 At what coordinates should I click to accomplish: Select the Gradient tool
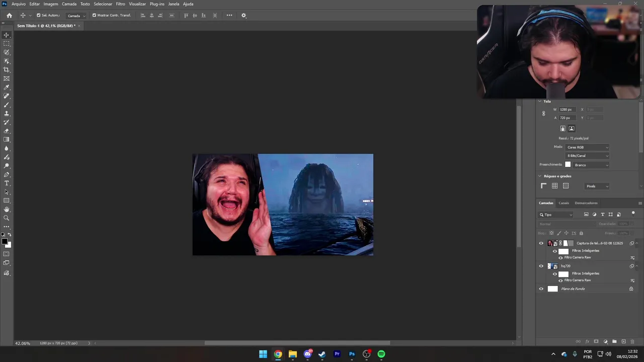click(x=7, y=140)
